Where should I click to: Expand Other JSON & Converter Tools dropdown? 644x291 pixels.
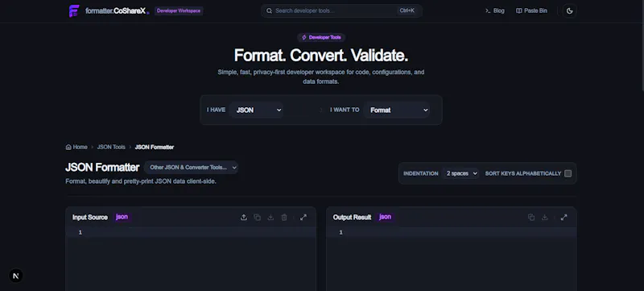192,168
